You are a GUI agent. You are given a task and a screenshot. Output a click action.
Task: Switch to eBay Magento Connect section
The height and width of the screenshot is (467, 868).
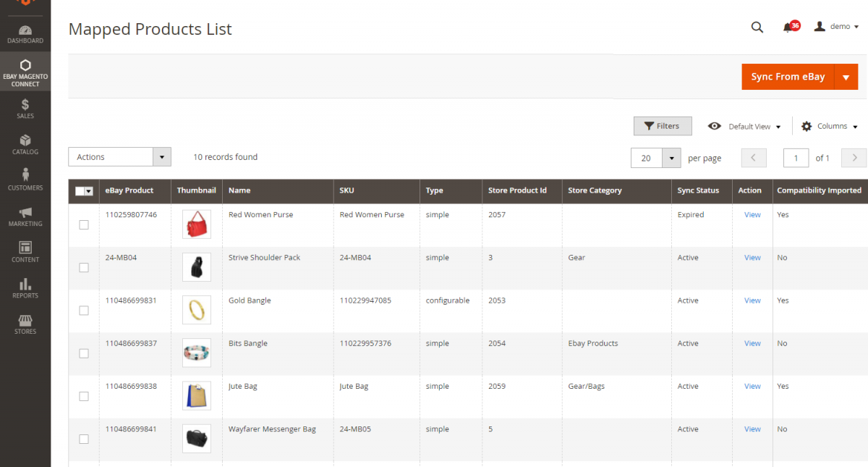tap(25, 71)
